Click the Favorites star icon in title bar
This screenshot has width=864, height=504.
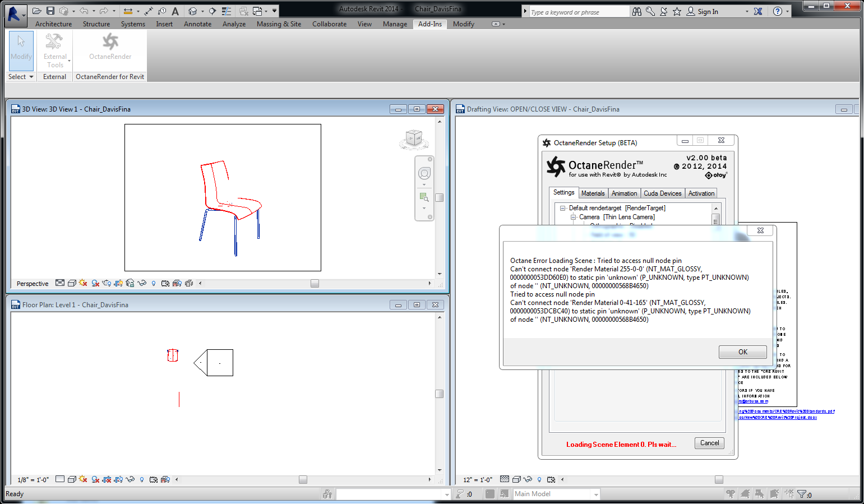(677, 11)
